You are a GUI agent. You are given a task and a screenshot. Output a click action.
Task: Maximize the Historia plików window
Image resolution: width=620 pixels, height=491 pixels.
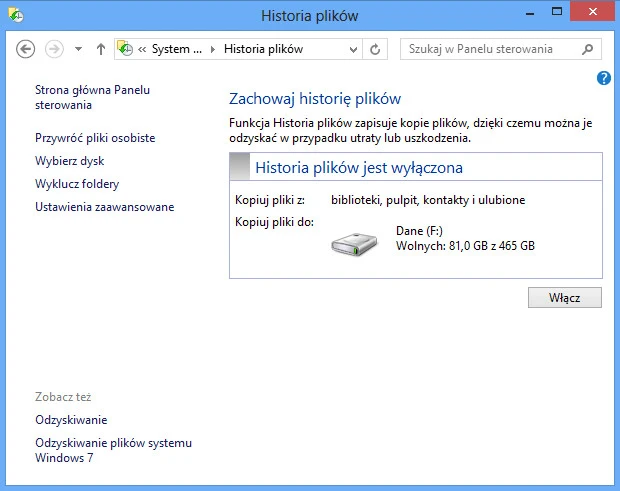[x=557, y=12]
